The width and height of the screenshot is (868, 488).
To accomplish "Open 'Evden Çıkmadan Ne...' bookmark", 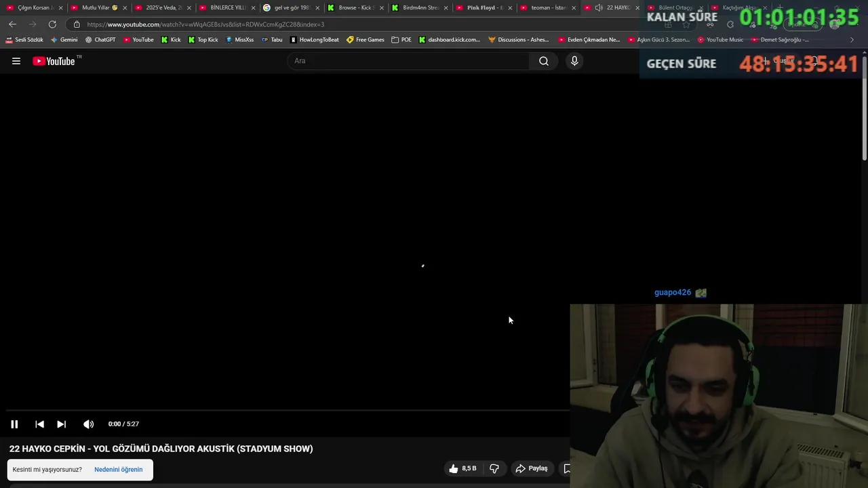I will click(x=589, y=40).
